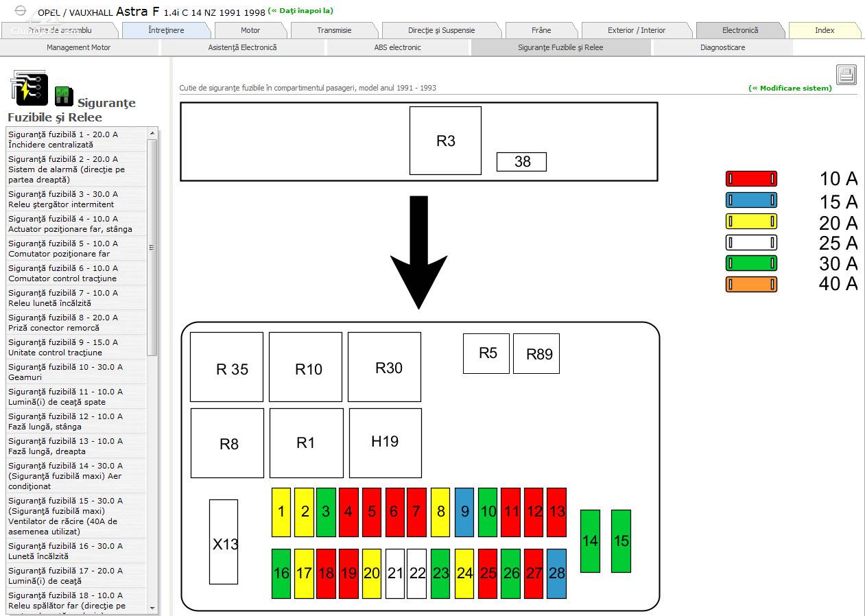The height and width of the screenshot is (616, 865).
Task: Select fuse 9 Unitate control tracțiune entry
Action: point(76,347)
